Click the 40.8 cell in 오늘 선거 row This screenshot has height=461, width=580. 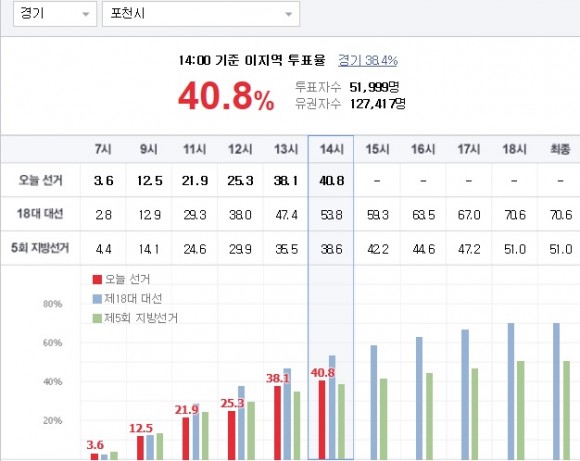coord(331,181)
